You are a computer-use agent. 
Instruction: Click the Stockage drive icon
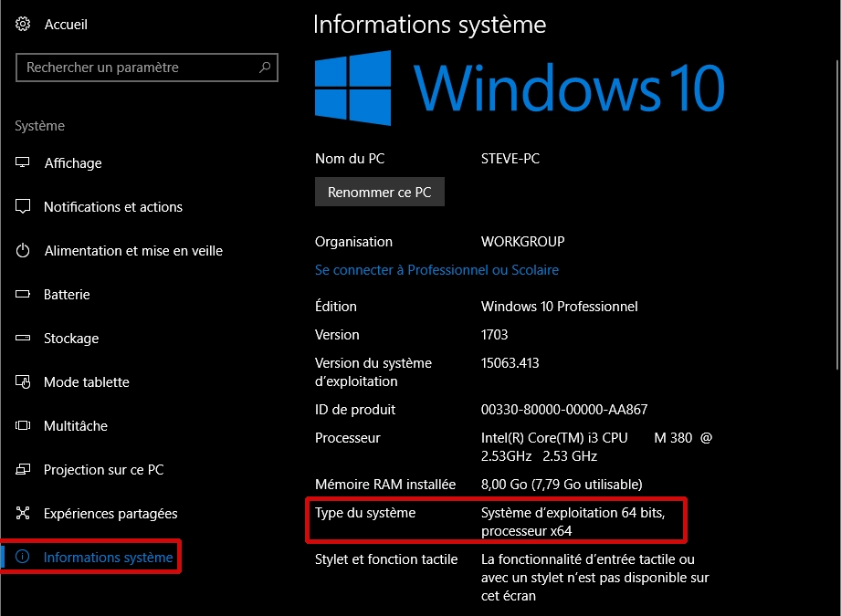click(24, 339)
